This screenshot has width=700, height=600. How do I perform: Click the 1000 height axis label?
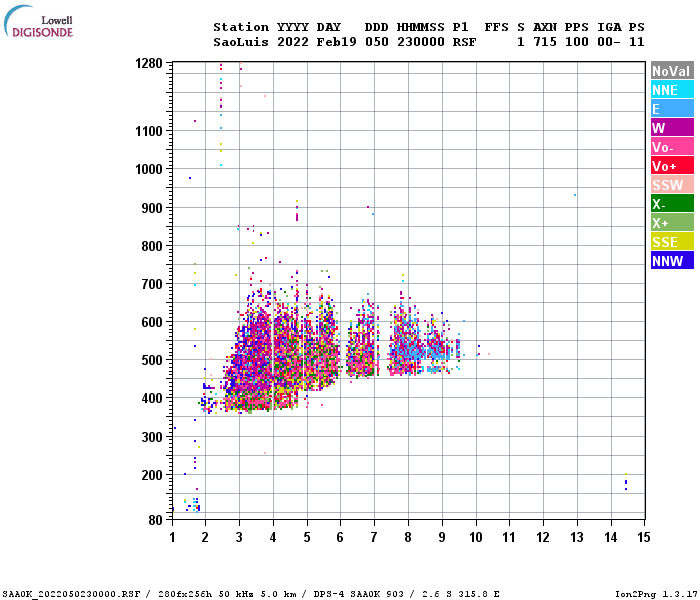[149, 169]
